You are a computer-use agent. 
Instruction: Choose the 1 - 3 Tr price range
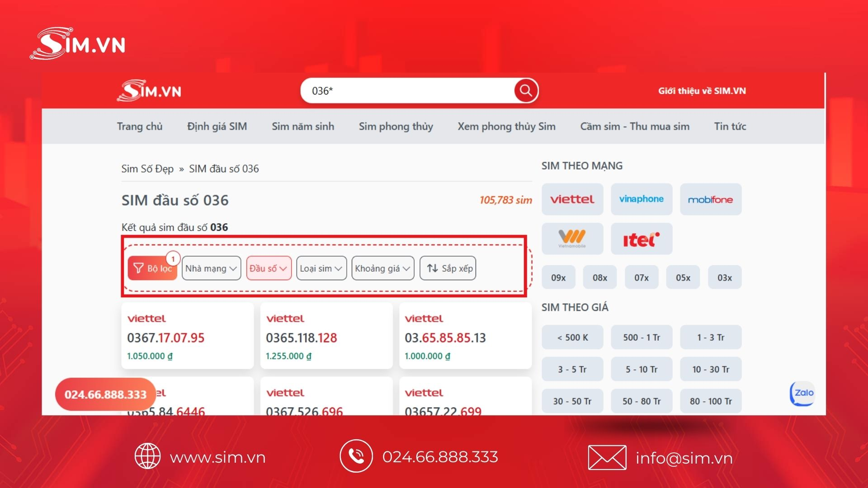[x=711, y=337]
